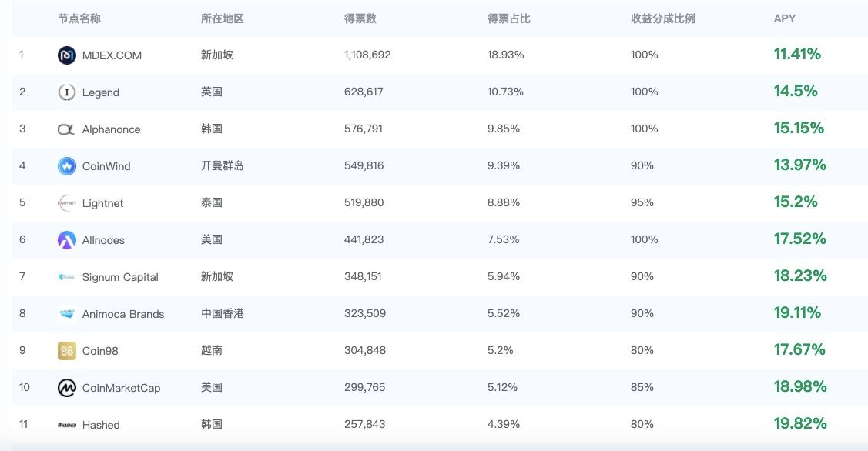
Task: Click the 所在地区 column header
Action: [223, 18]
